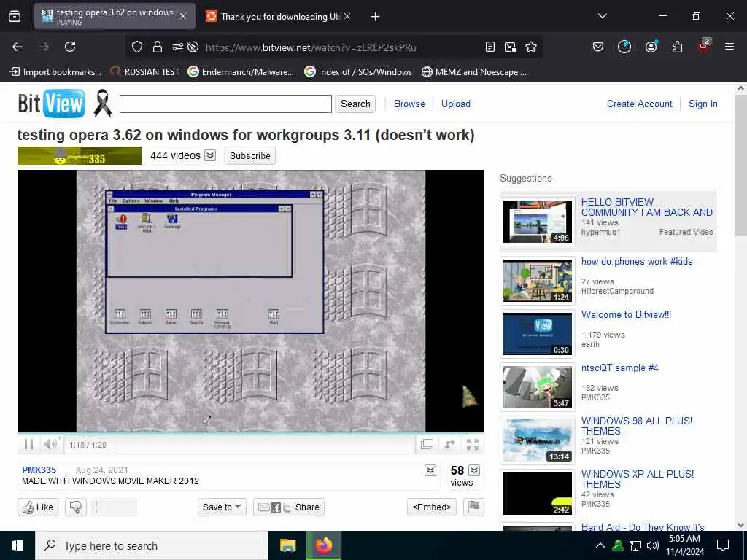Show hidden system tray icons
The image size is (747, 560).
[600, 545]
